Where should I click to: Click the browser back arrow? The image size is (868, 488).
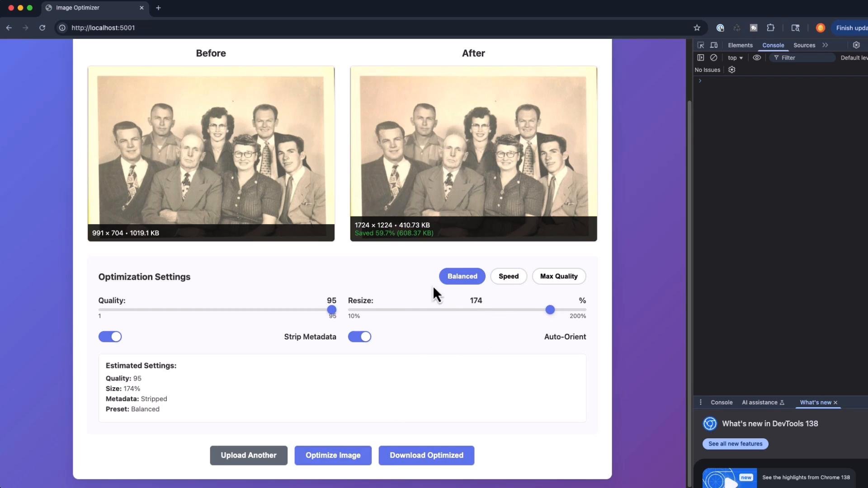9,28
